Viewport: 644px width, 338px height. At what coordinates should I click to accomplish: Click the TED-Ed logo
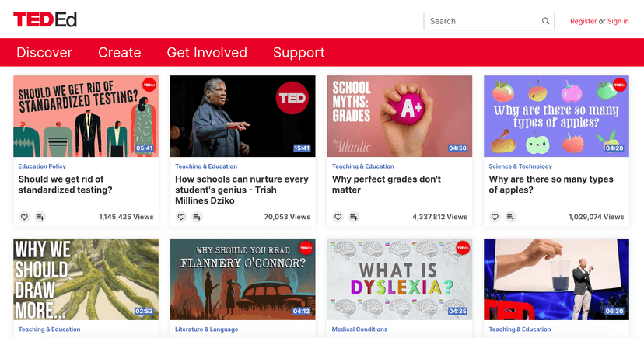coord(45,19)
